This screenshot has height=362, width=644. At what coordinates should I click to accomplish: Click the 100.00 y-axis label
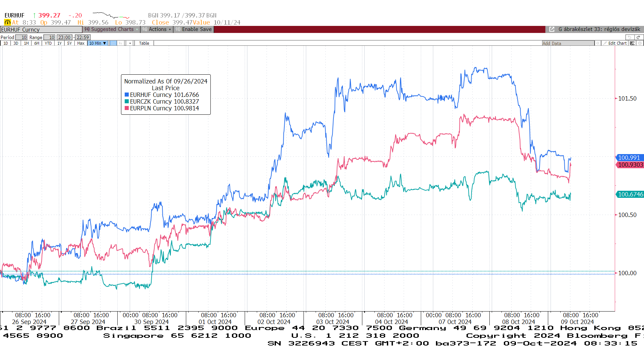[x=627, y=273]
